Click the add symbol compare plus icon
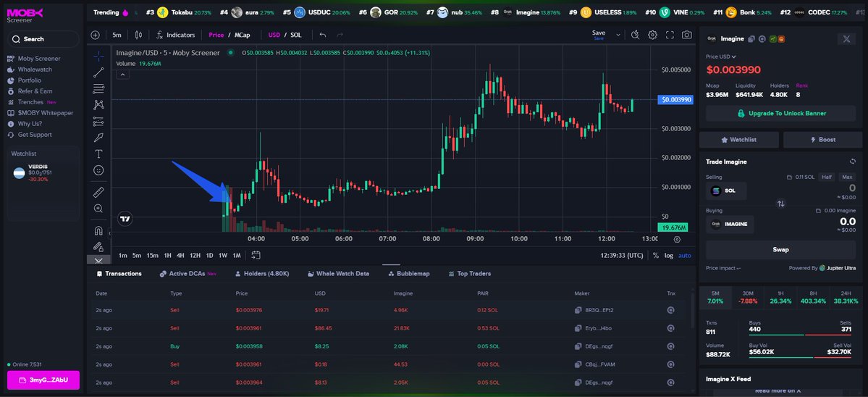The image size is (868, 397). pos(96,35)
